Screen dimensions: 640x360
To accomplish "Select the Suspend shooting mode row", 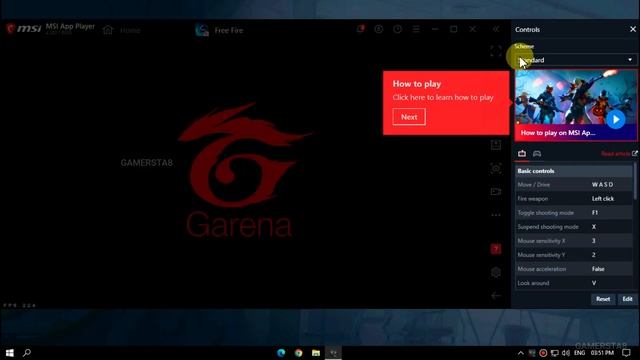I will 573,227.
